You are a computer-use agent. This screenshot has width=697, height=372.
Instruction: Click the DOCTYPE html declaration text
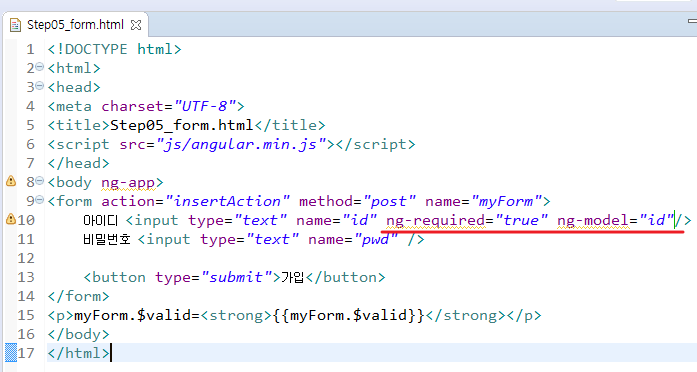(114, 49)
